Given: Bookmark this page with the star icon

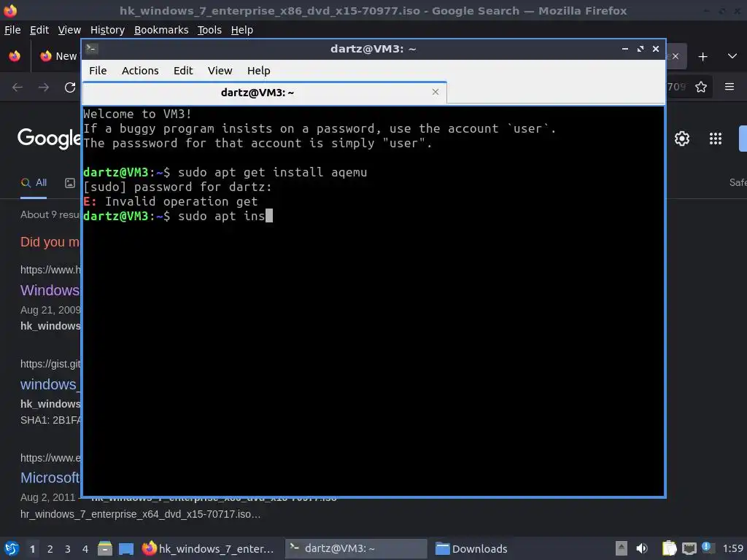Looking at the screenshot, I should 701,87.
